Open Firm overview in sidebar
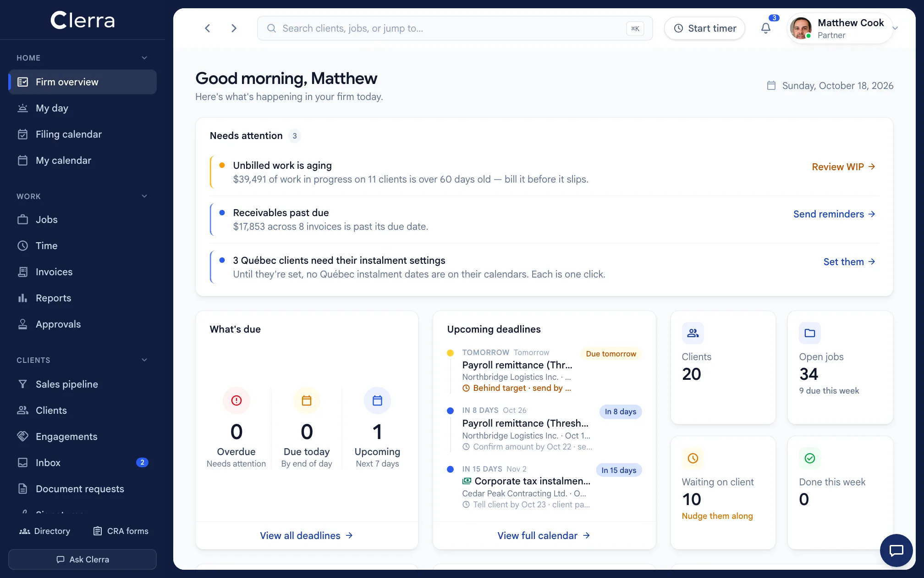The height and width of the screenshot is (578, 924). (x=82, y=82)
